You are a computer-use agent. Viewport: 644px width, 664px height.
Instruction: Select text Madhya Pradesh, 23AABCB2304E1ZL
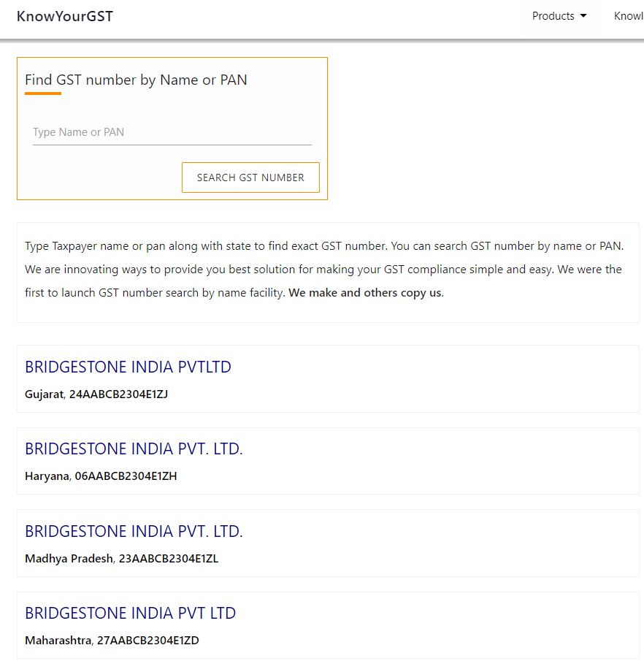coord(121,559)
